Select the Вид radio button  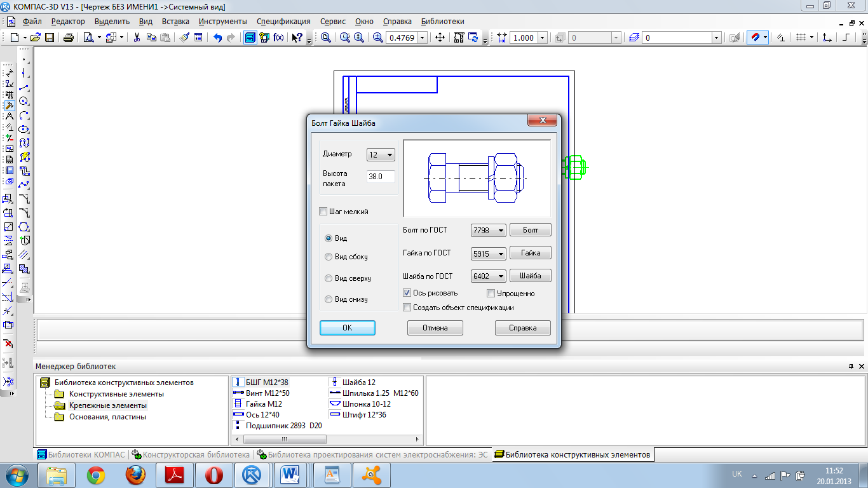click(x=329, y=238)
